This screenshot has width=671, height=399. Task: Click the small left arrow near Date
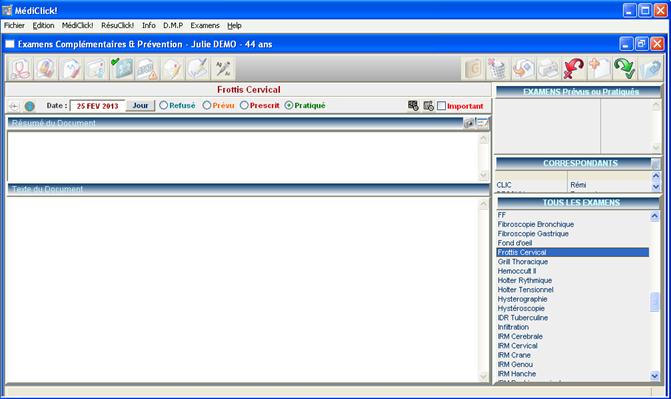coord(14,106)
